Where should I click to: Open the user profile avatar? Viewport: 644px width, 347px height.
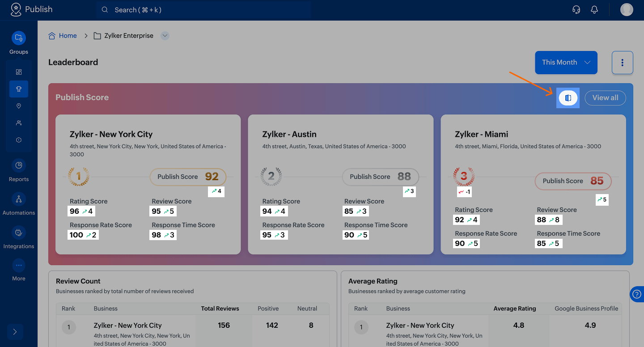click(x=627, y=9)
